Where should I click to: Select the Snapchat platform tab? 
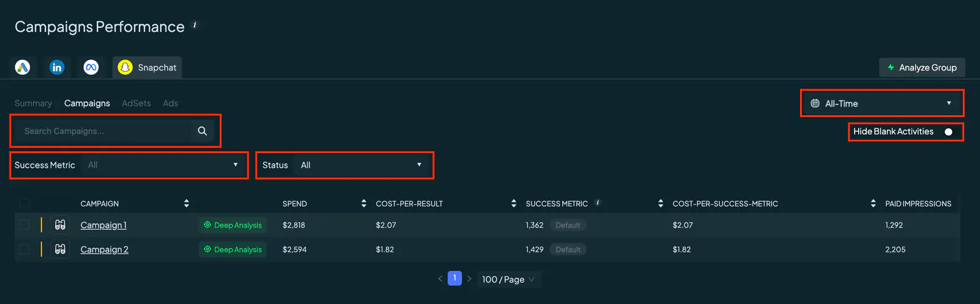pyautogui.click(x=147, y=67)
